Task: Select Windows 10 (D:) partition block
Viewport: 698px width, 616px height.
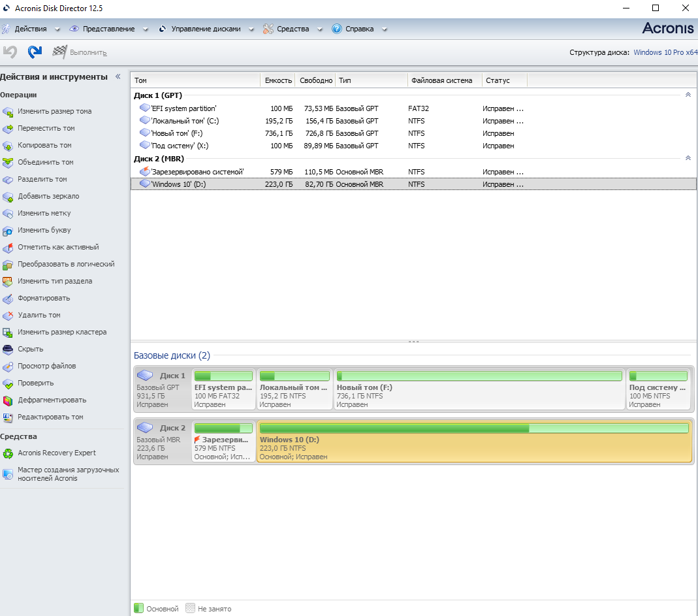Action: coord(475,441)
